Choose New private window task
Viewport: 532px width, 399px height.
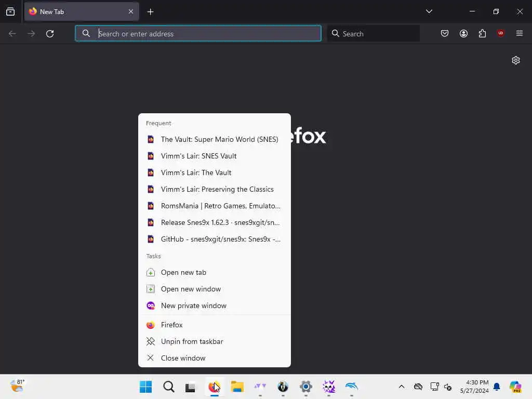click(215, 305)
